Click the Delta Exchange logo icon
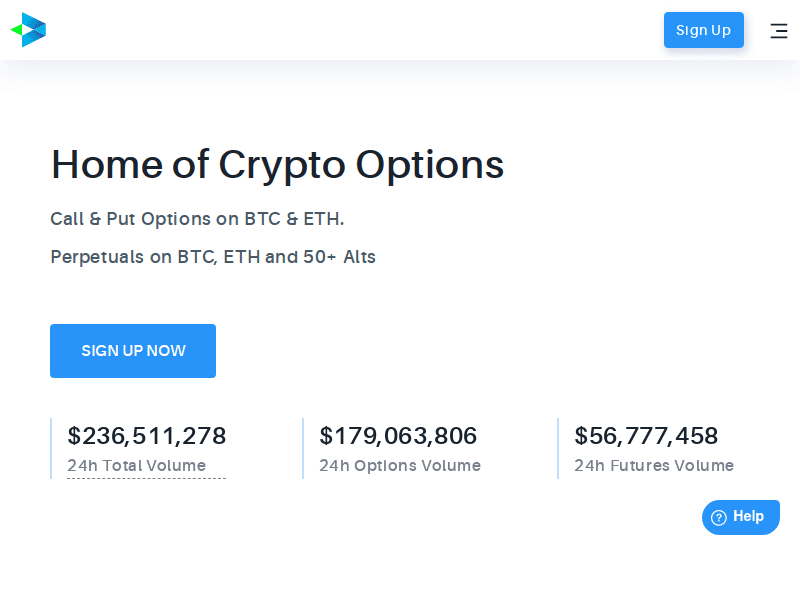This screenshot has width=800, height=600. tap(29, 30)
